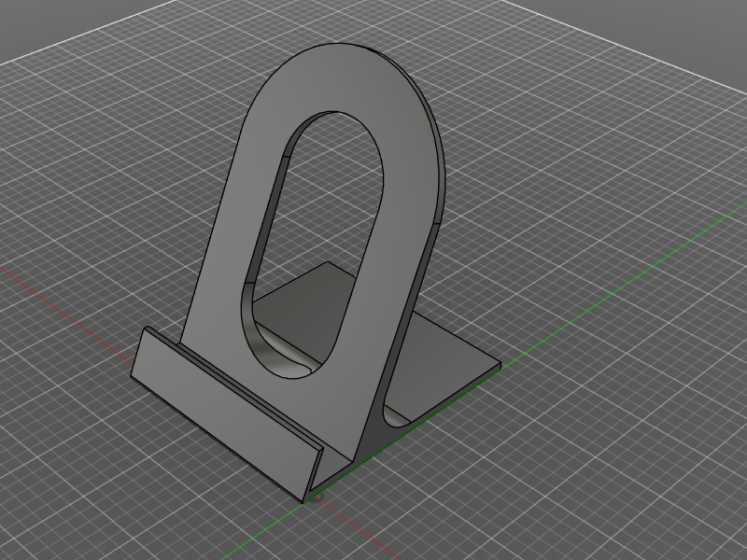The width and height of the screenshot is (747, 560).
Task: Select the left end of the front lip
Action: point(136,355)
